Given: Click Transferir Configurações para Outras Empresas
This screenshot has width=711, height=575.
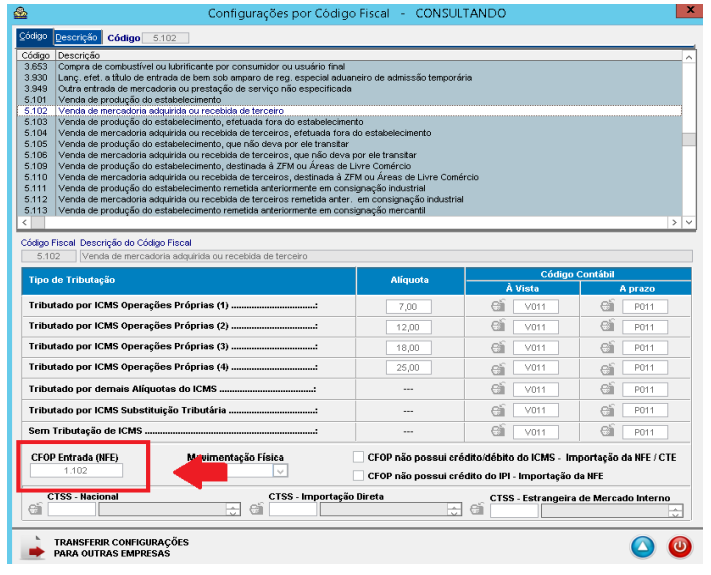Looking at the screenshot, I should coord(122,548).
